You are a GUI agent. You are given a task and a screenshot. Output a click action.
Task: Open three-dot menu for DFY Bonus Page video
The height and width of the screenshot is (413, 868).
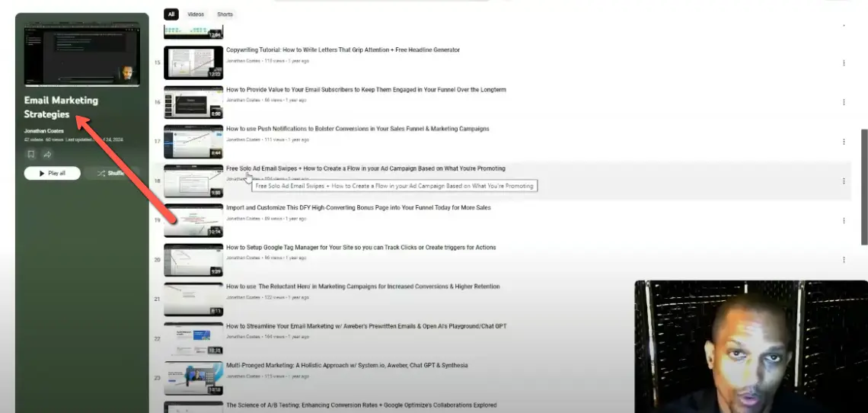[x=844, y=220]
